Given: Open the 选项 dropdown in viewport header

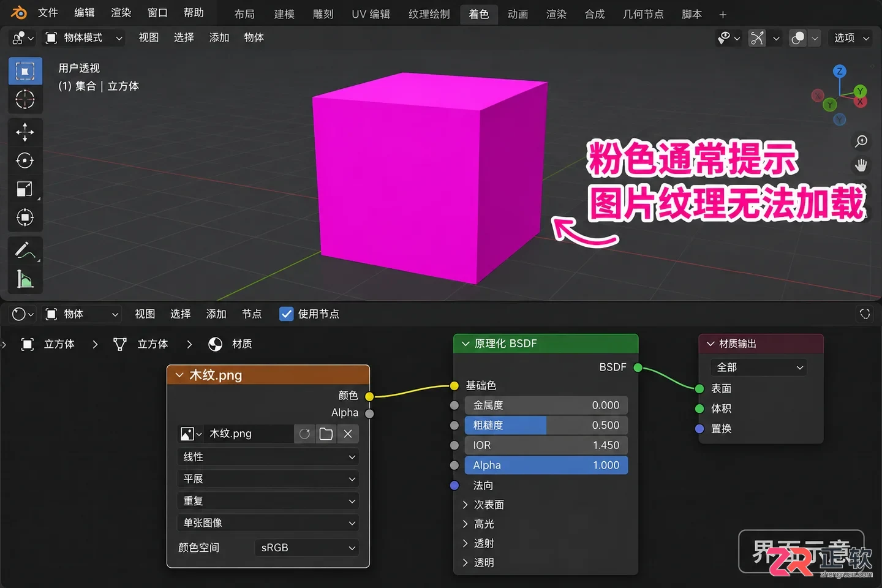Looking at the screenshot, I should 851,38.
